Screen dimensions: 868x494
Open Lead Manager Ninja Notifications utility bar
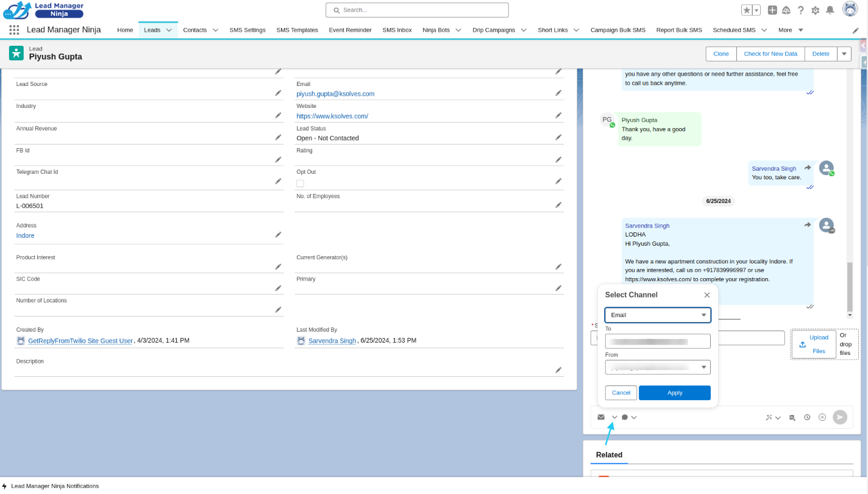pyautogui.click(x=50, y=486)
